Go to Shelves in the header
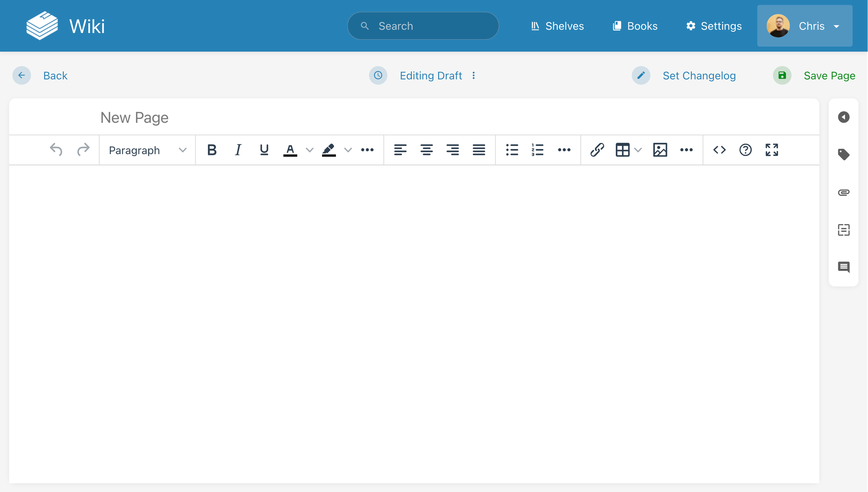This screenshot has width=868, height=492. click(557, 26)
